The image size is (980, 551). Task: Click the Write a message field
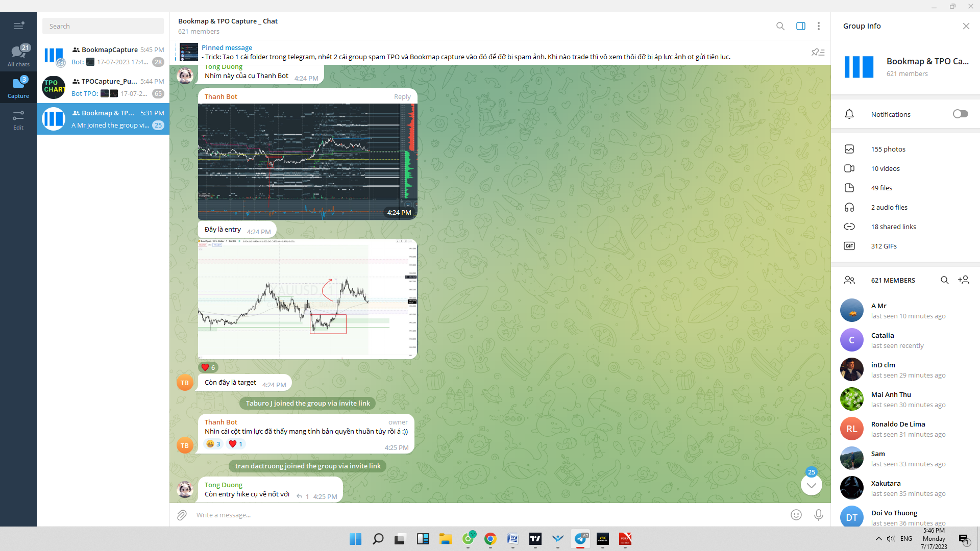(490, 515)
